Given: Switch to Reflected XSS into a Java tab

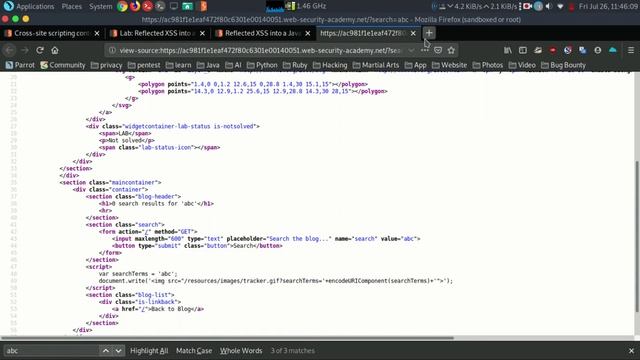Looking at the screenshot, I should tap(262, 33).
